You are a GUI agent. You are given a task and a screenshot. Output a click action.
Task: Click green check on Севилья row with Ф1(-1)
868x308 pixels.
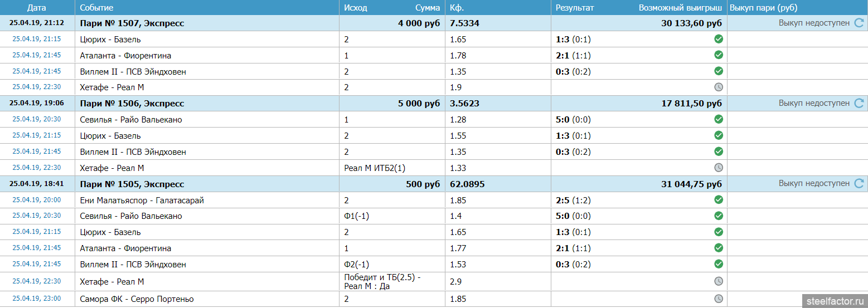[x=719, y=216]
